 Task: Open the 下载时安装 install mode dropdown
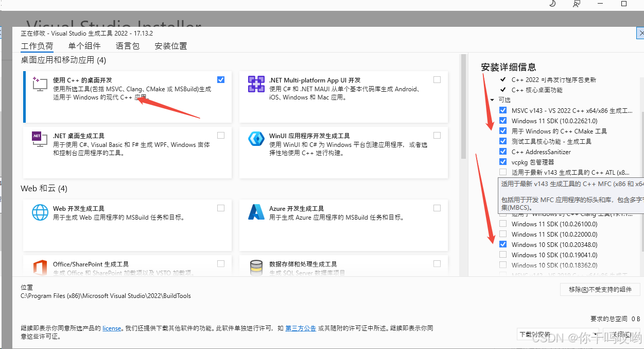click(558, 335)
